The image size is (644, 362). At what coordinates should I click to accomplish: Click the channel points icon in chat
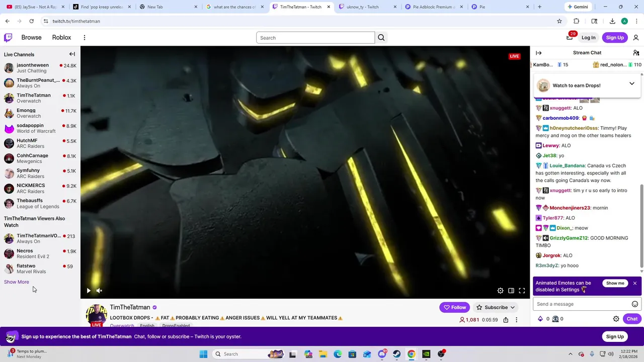[x=555, y=319]
